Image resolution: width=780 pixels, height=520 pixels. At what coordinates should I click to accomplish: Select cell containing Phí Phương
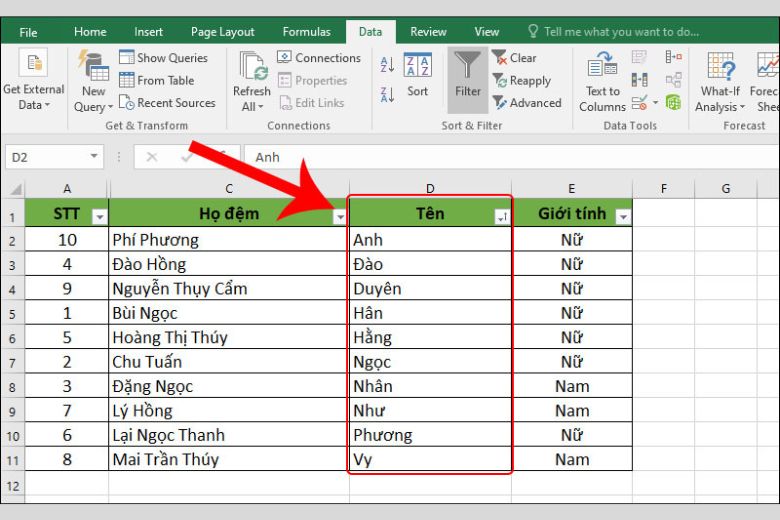229,240
